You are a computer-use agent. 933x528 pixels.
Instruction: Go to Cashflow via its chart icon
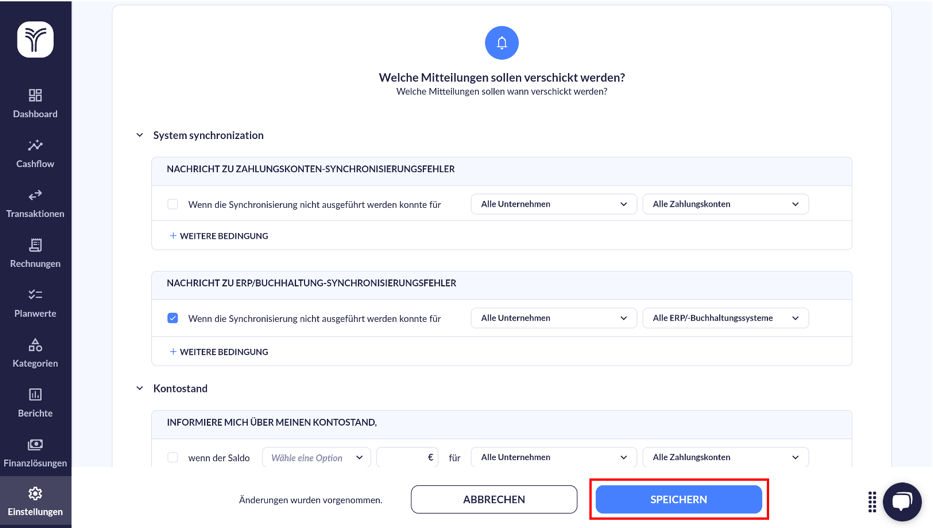point(35,146)
